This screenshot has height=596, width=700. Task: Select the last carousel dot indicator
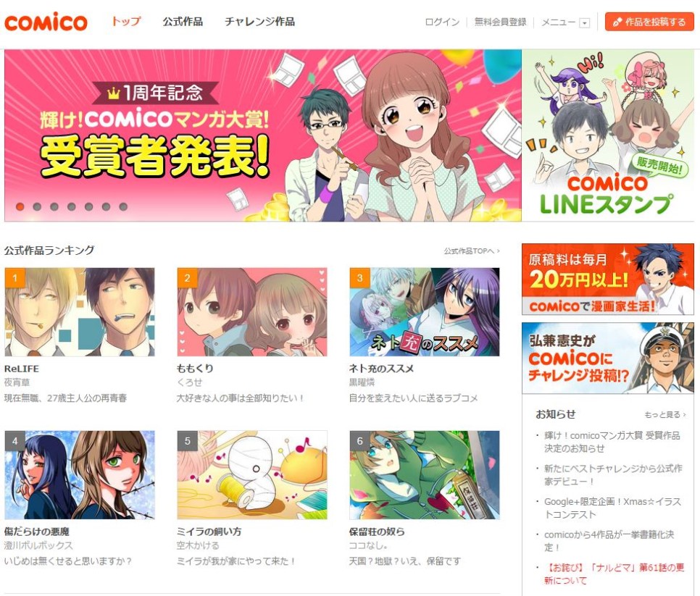tap(123, 206)
